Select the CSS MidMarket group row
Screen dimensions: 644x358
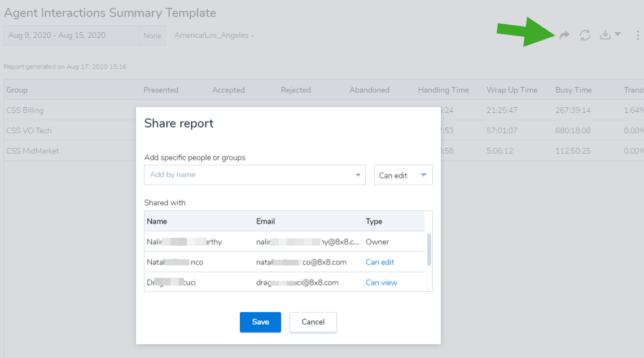pyautogui.click(x=32, y=151)
